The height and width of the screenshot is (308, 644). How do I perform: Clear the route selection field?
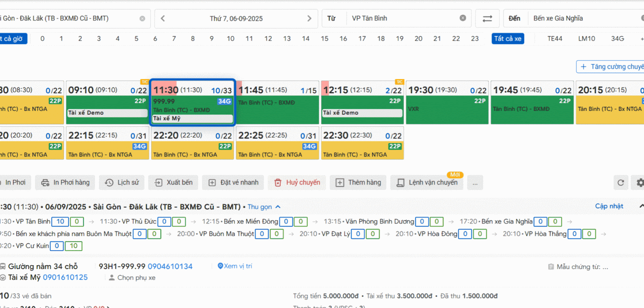point(142,19)
